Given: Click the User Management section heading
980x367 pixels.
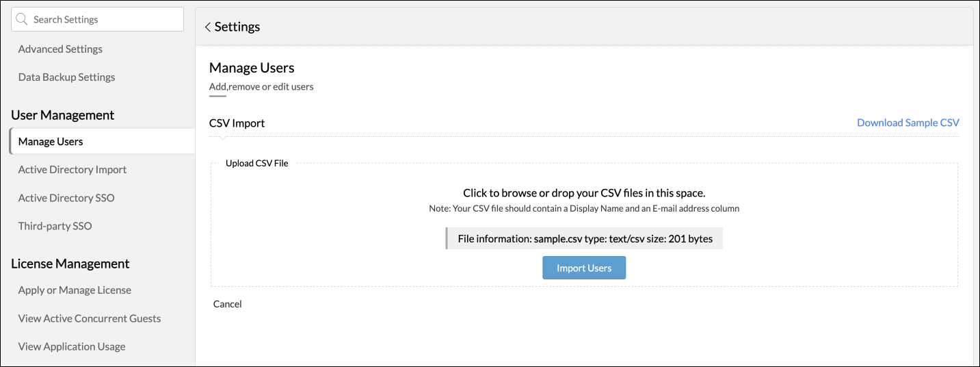Looking at the screenshot, I should click(x=63, y=115).
